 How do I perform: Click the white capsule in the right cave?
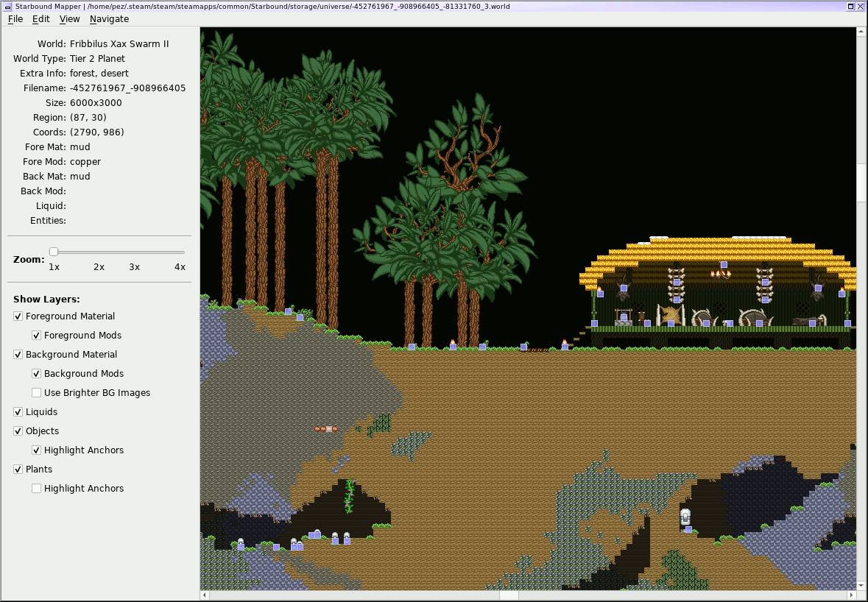[685, 517]
